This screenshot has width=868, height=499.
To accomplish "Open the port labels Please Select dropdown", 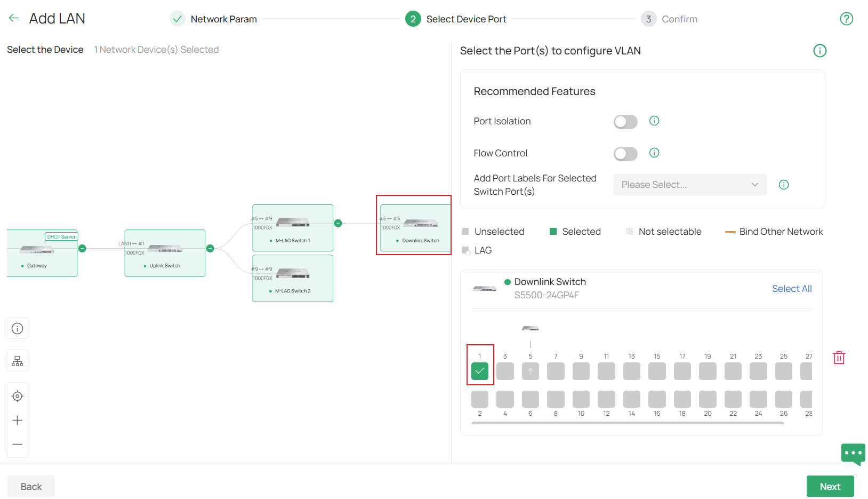I will pyautogui.click(x=690, y=184).
